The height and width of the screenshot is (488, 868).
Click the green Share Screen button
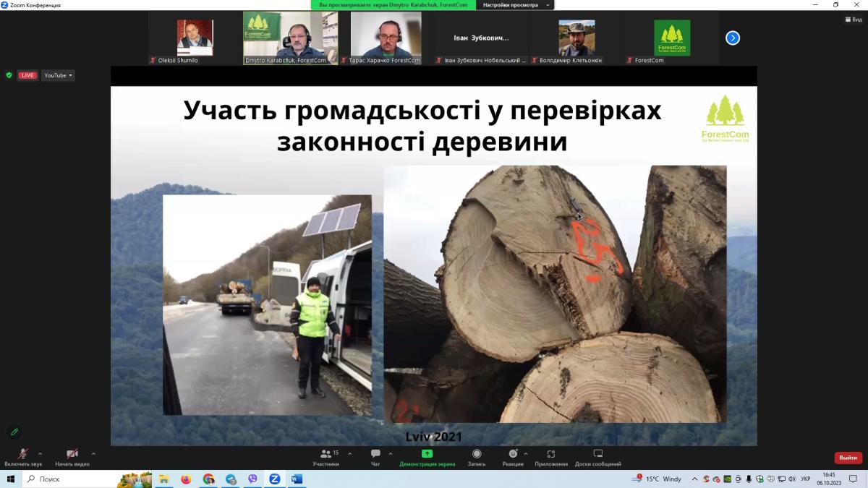point(427,457)
